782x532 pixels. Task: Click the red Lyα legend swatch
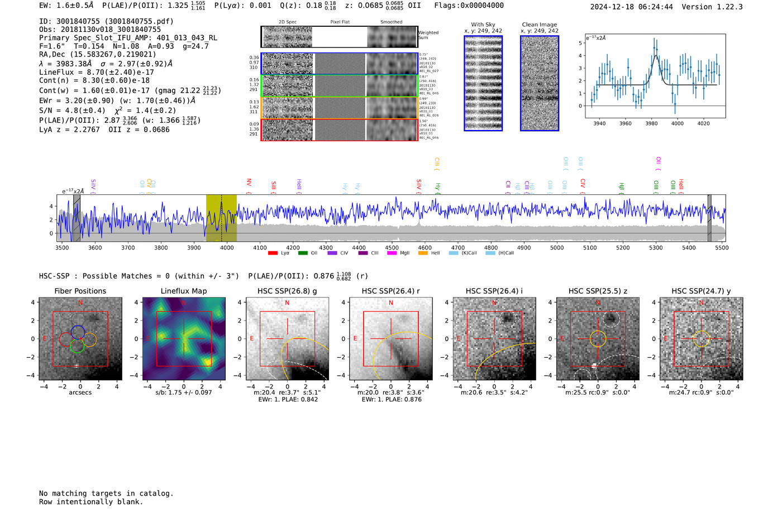(273, 253)
